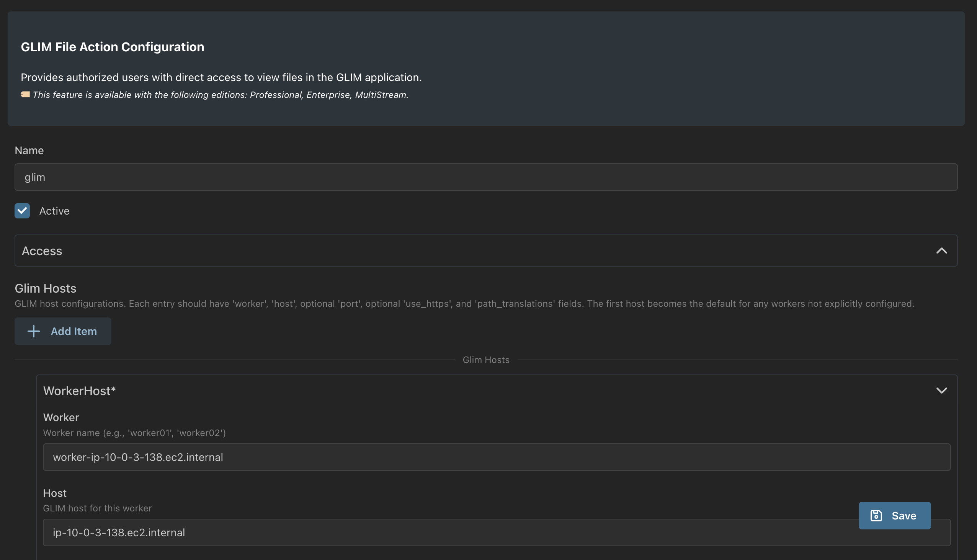977x560 pixels.
Task: Click the worker name example hint text
Action: [134, 433]
